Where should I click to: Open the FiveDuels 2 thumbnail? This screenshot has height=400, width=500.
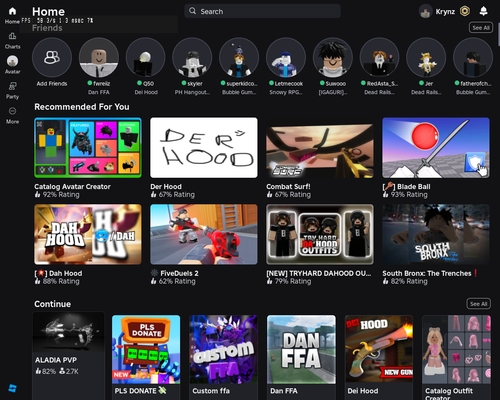pyautogui.click(x=204, y=234)
